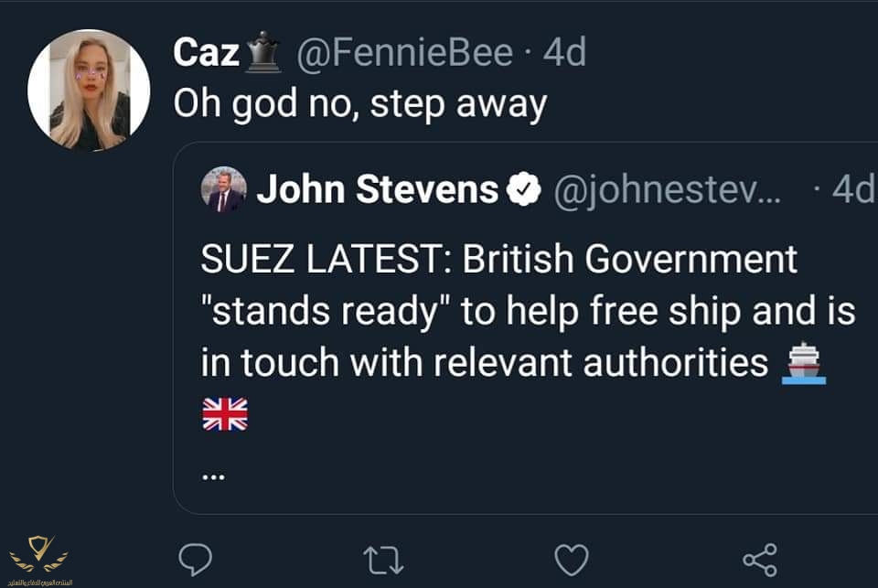Viewport: 878px width, 588px height.
Task: Open John Stevens' small avatar
Action: (x=224, y=189)
